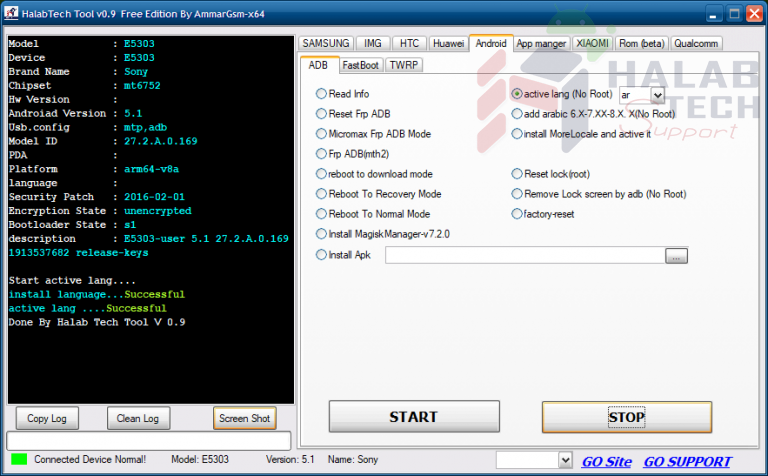Click the Model ID value 27.2.A.0.169
This screenshot has width=768, height=476.
click(x=161, y=142)
